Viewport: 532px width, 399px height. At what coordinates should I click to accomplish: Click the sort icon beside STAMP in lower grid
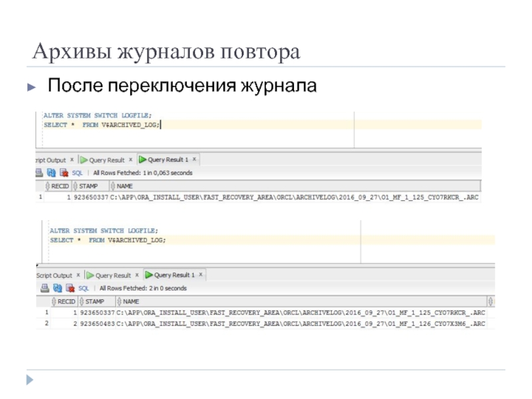[x=81, y=301]
